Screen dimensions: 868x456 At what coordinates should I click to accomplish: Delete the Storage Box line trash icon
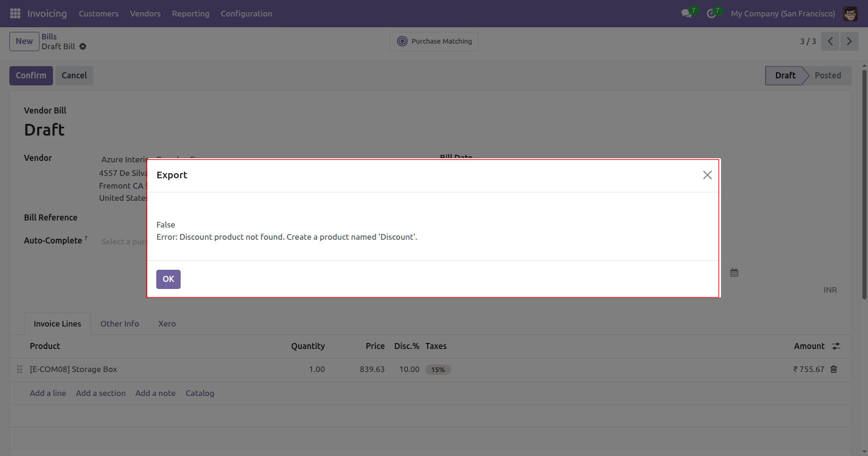pyautogui.click(x=834, y=369)
